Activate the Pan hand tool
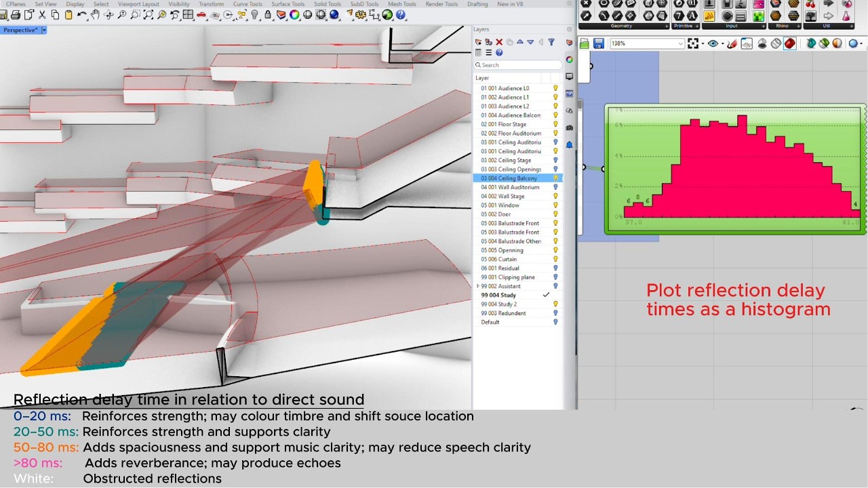 point(96,15)
